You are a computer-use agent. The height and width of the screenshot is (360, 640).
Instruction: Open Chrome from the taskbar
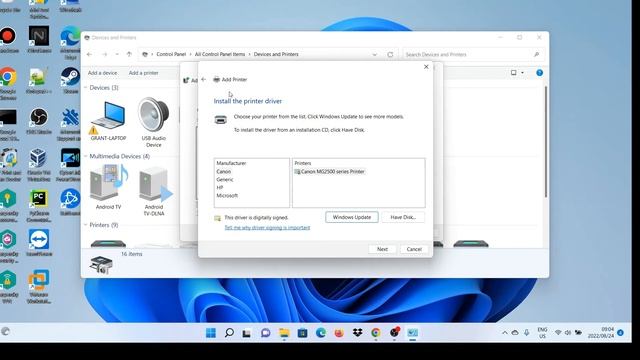376,333
